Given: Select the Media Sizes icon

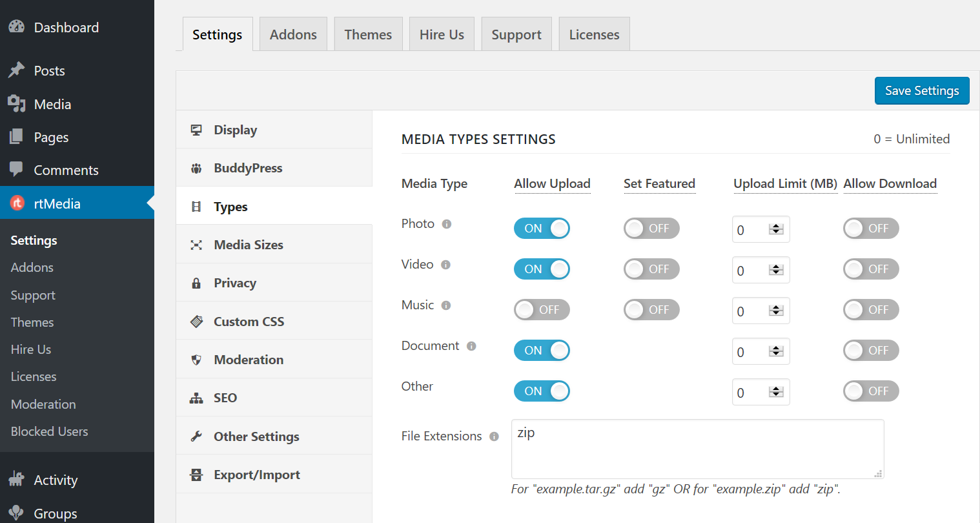Looking at the screenshot, I should [x=196, y=245].
